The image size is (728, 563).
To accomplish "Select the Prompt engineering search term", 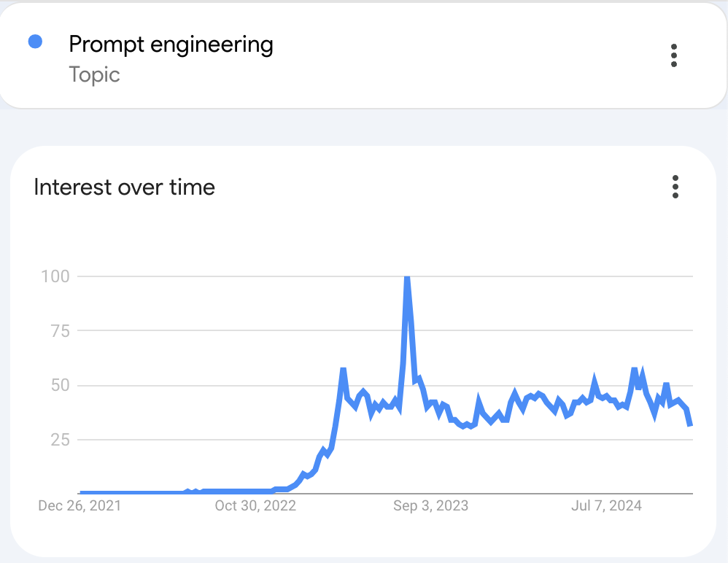I will pos(171,44).
